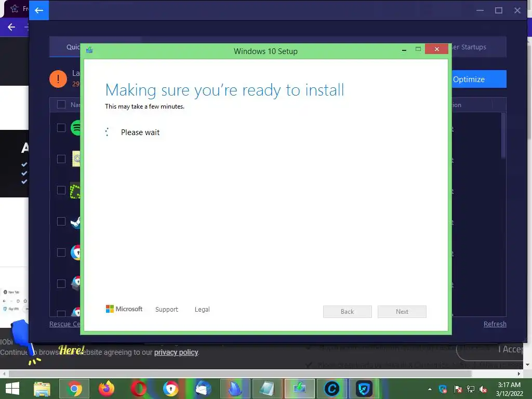The height and width of the screenshot is (399, 532).
Task: Click the orange exclamation warning icon
Action: 58,79
